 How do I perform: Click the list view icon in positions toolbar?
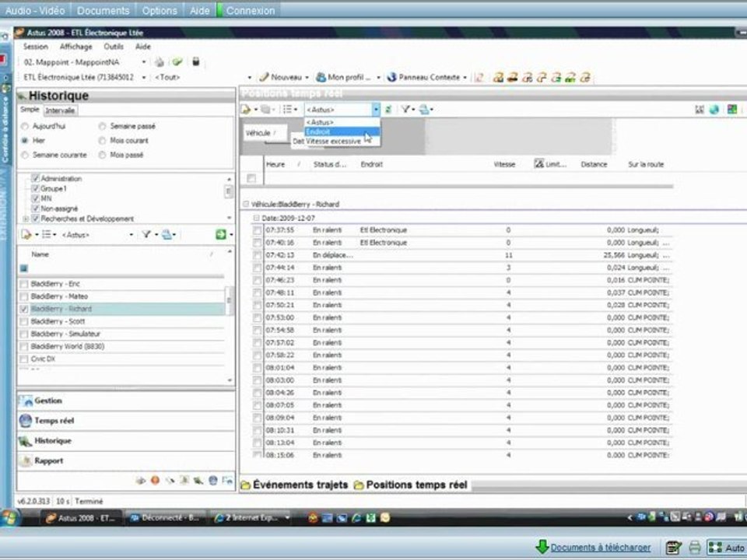(x=288, y=110)
